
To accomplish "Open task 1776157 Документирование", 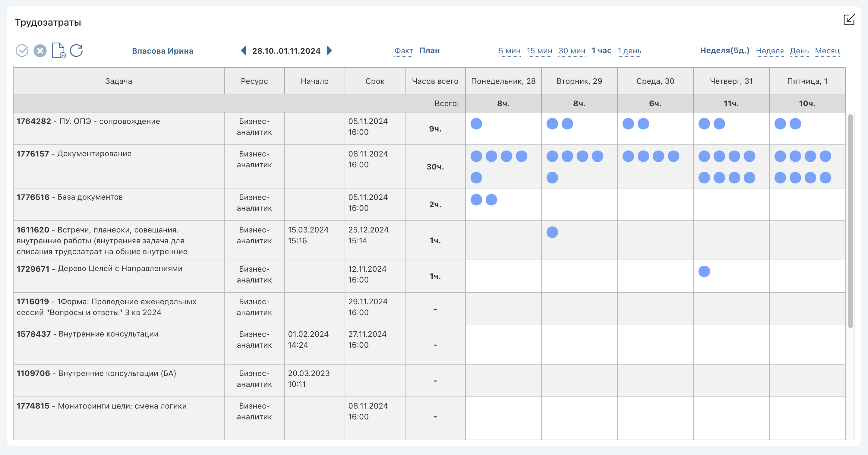I will click(x=74, y=154).
